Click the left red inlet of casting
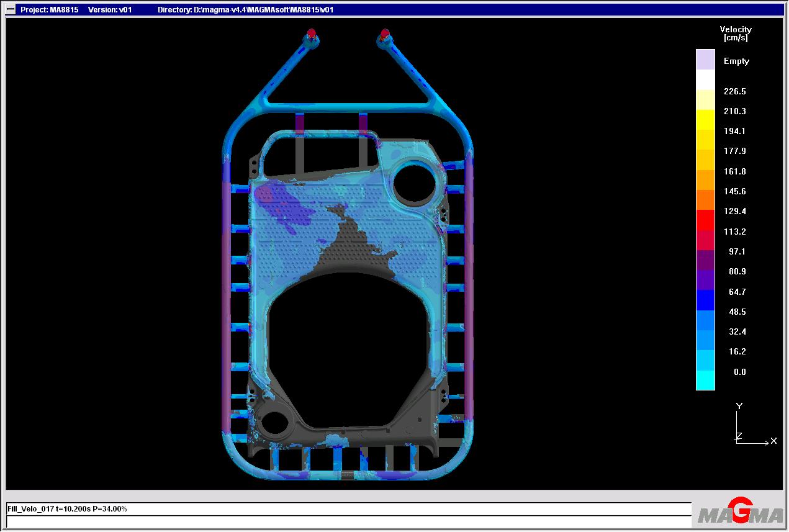Image resolution: width=789 pixels, height=532 pixels. (x=312, y=33)
